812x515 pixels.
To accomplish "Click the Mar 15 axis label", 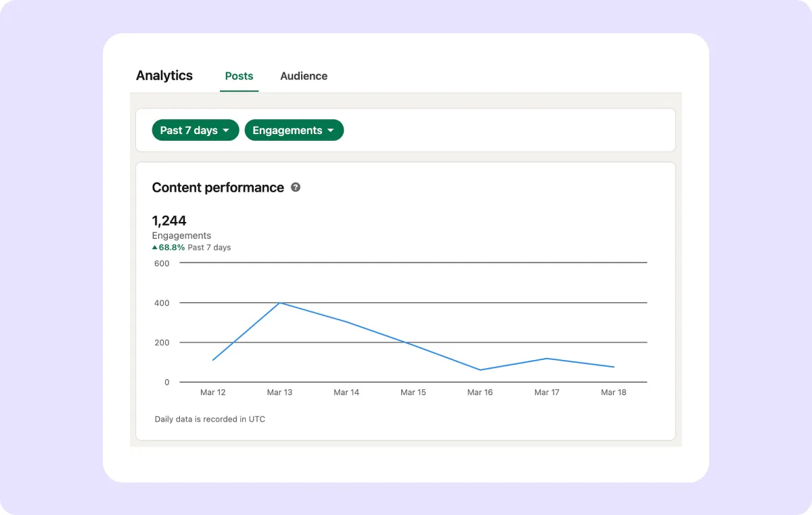I will tap(413, 393).
